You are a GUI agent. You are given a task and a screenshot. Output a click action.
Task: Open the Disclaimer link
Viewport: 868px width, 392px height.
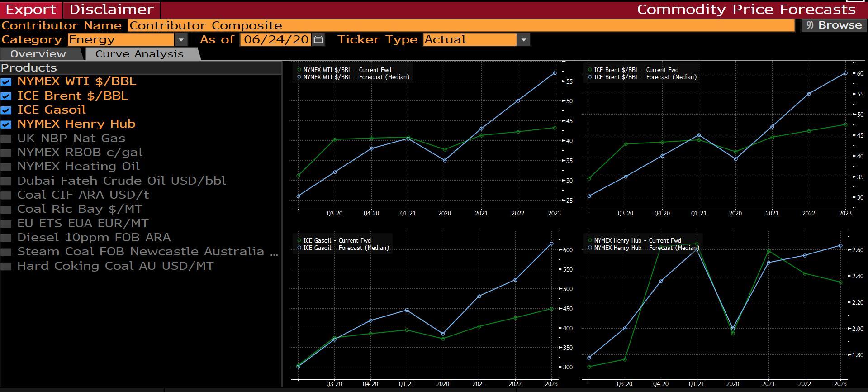tap(112, 10)
